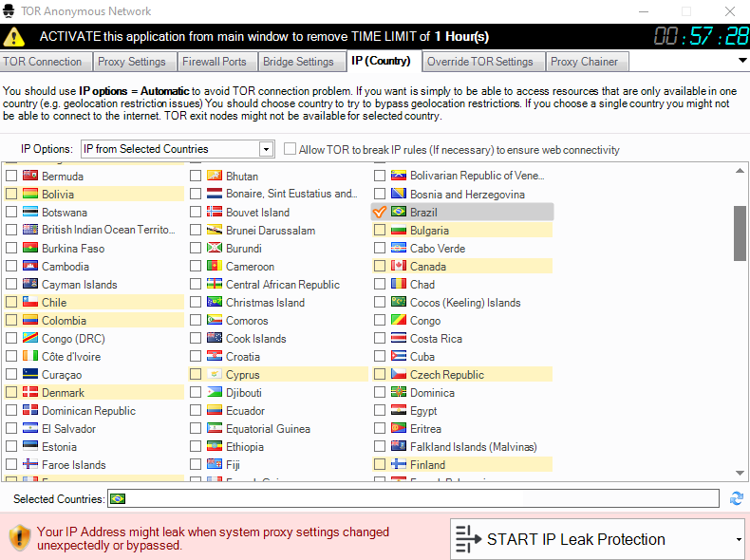The width and height of the screenshot is (750, 560).
Task: Click the Ecuador flag icon
Action: (x=215, y=411)
